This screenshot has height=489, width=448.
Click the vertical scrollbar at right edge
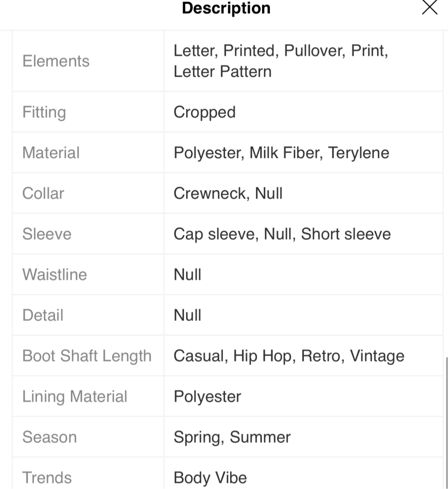(x=446, y=423)
